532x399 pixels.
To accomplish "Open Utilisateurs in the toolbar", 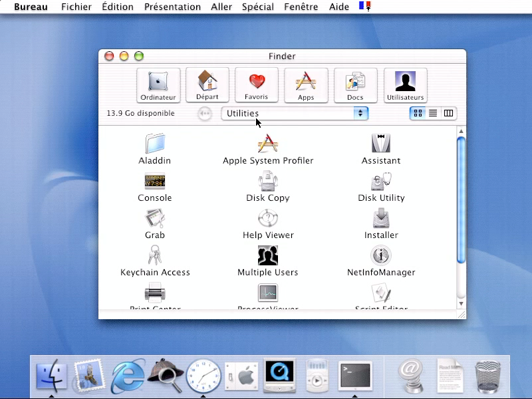I will [406, 86].
